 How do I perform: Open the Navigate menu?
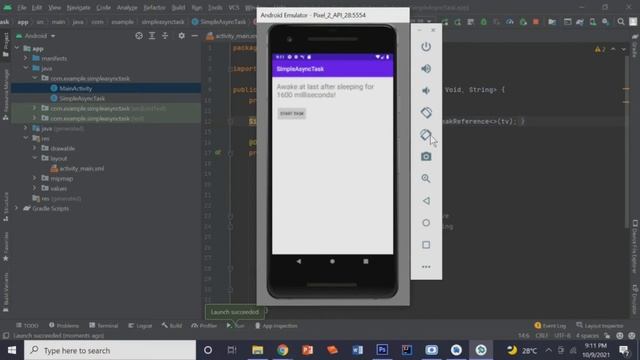(78, 7)
